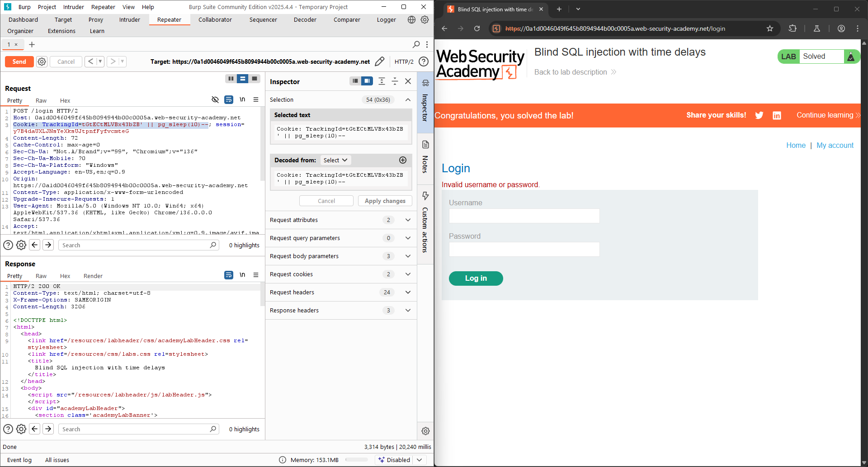The height and width of the screenshot is (467, 868).
Task: Open the Decoder tab
Action: tap(305, 19)
